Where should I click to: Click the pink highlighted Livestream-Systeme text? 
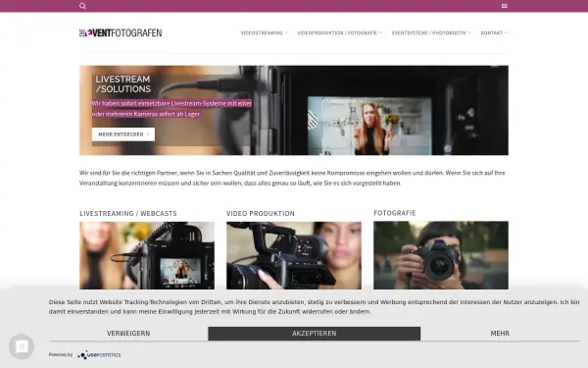(x=171, y=109)
